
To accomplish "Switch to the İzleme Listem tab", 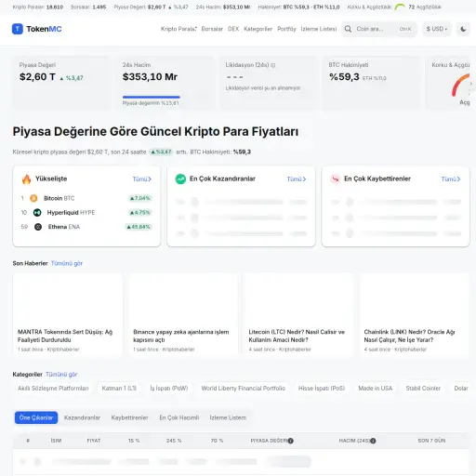I will [228, 417].
